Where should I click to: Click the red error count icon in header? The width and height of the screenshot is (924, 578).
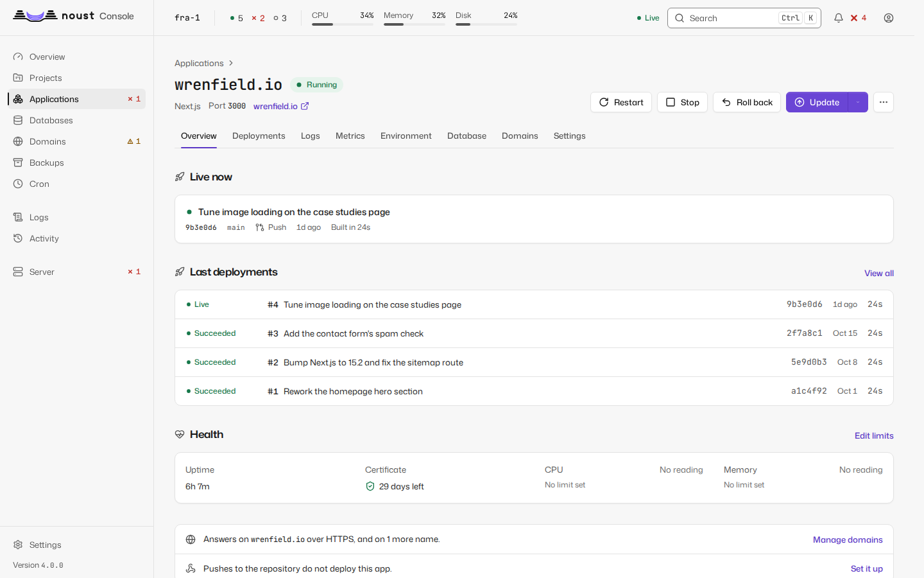(x=859, y=18)
